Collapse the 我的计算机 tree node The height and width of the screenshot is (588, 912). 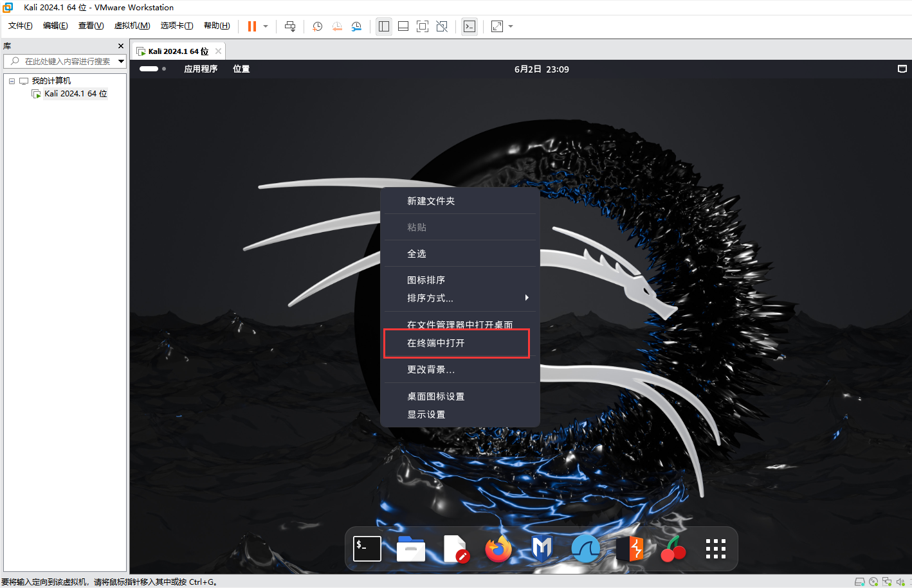pyautogui.click(x=12, y=81)
